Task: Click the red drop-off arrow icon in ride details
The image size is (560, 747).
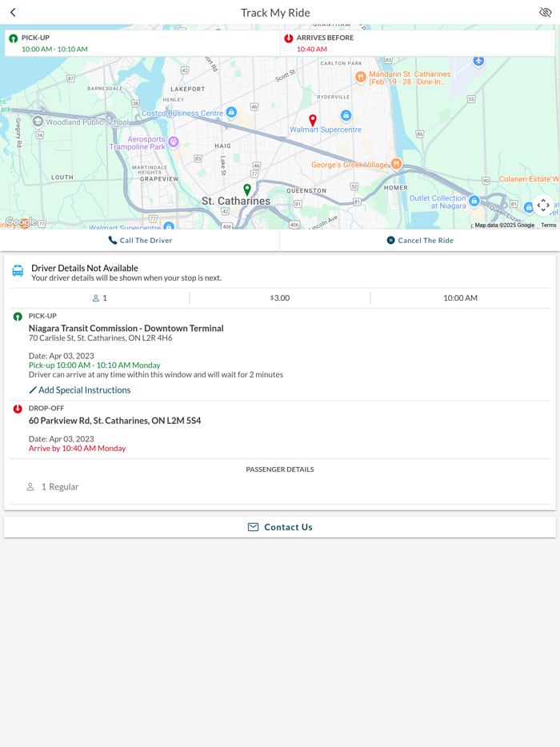Action: [18, 409]
